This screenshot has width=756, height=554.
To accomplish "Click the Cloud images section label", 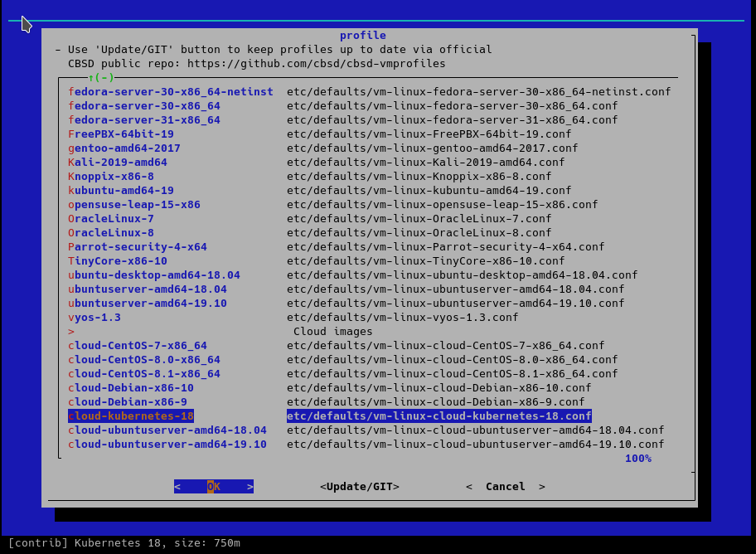I will point(332,332).
